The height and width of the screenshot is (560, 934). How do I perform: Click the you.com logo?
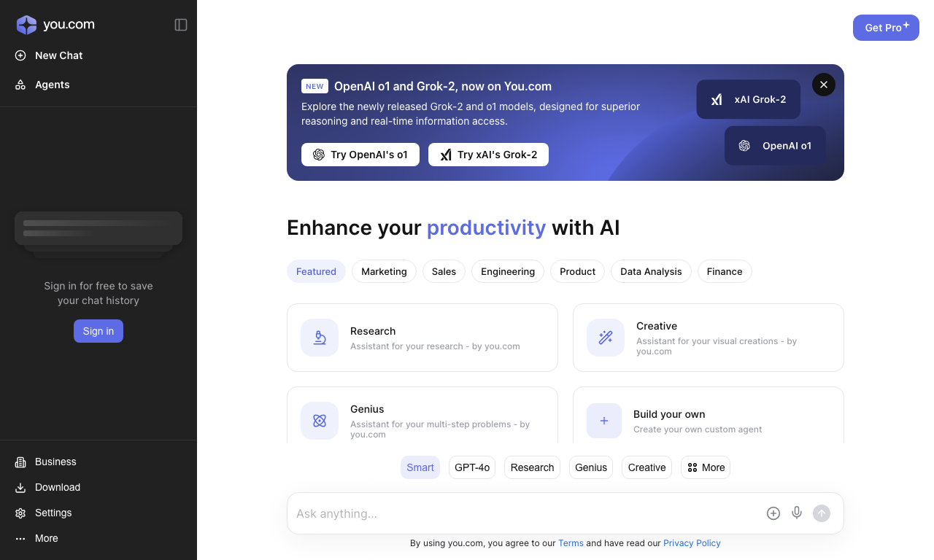click(55, 25)
